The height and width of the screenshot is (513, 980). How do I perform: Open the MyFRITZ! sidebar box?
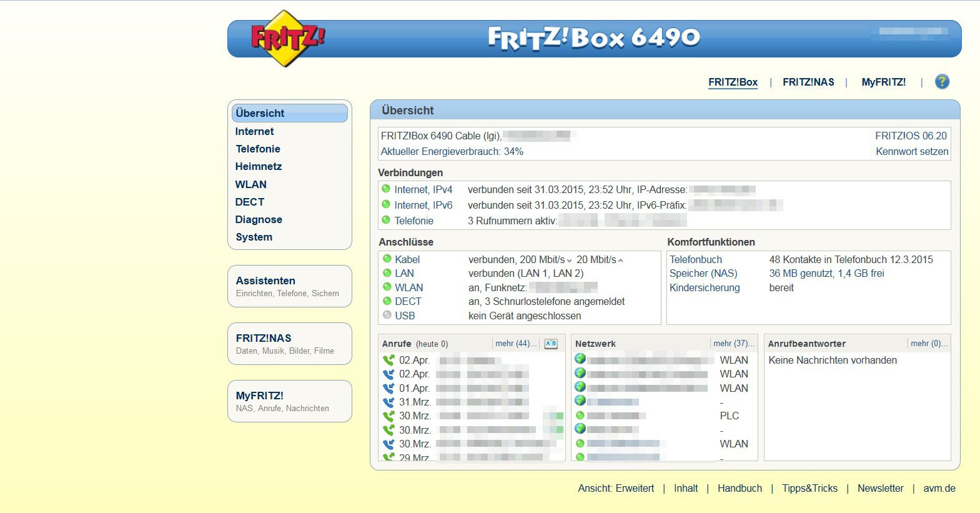tap(290, 401)
